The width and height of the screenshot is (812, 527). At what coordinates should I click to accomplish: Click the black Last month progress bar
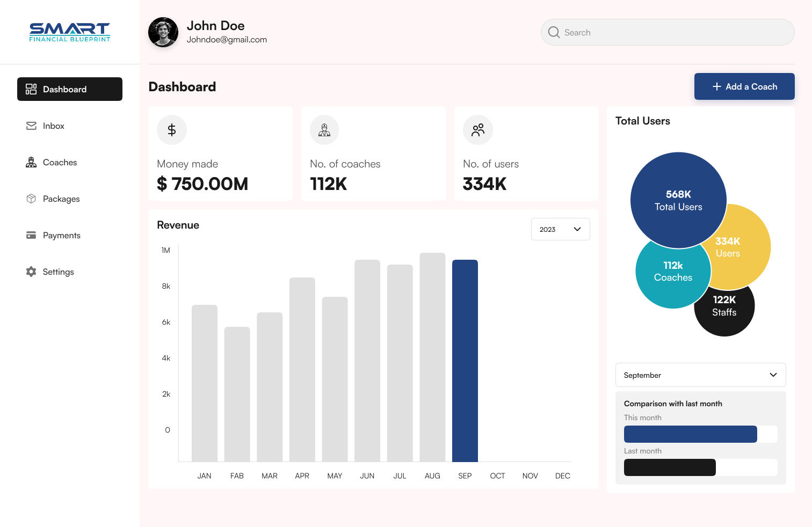[670, 467]
